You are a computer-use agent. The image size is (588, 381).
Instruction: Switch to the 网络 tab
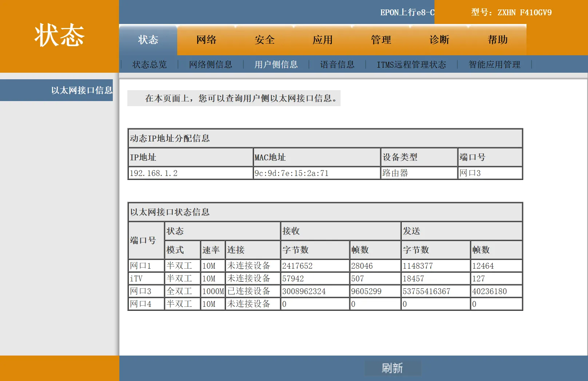[206, 40]
